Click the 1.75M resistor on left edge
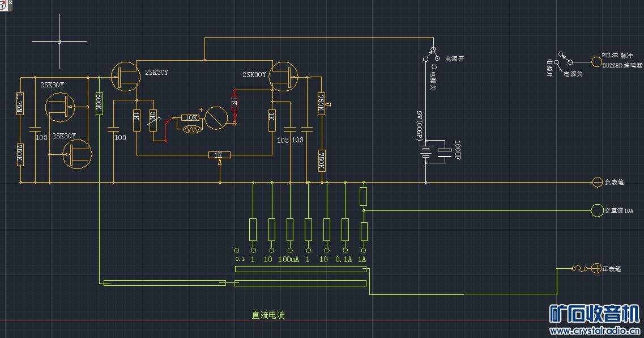Screen dimensions: 644x338 20,103
